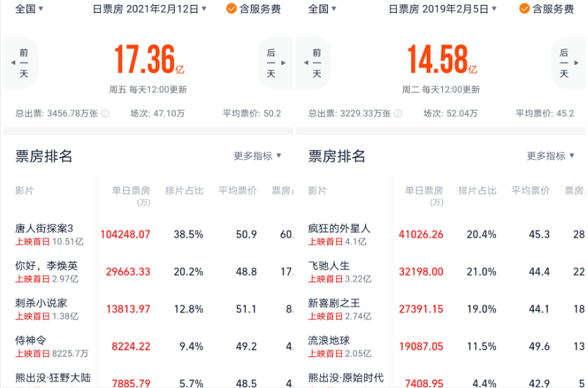Click box office value 41026.26

click(x=421, y=234)
